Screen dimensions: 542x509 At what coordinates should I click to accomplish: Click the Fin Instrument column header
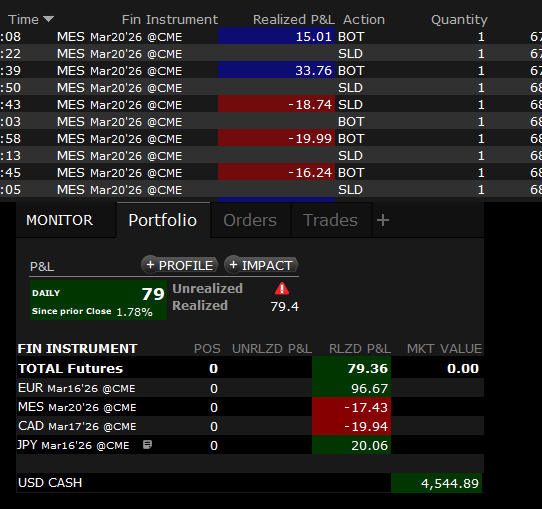[170, 19]
